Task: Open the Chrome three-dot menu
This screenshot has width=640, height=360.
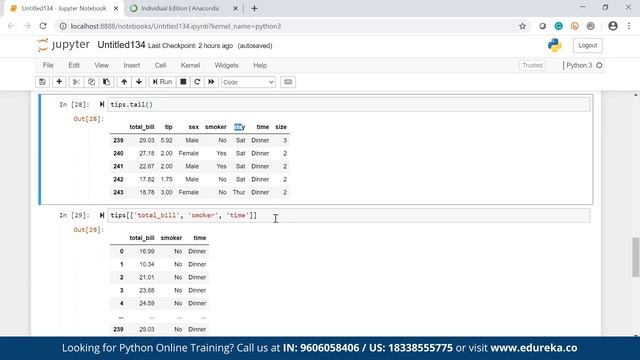Action: [629, 26]
